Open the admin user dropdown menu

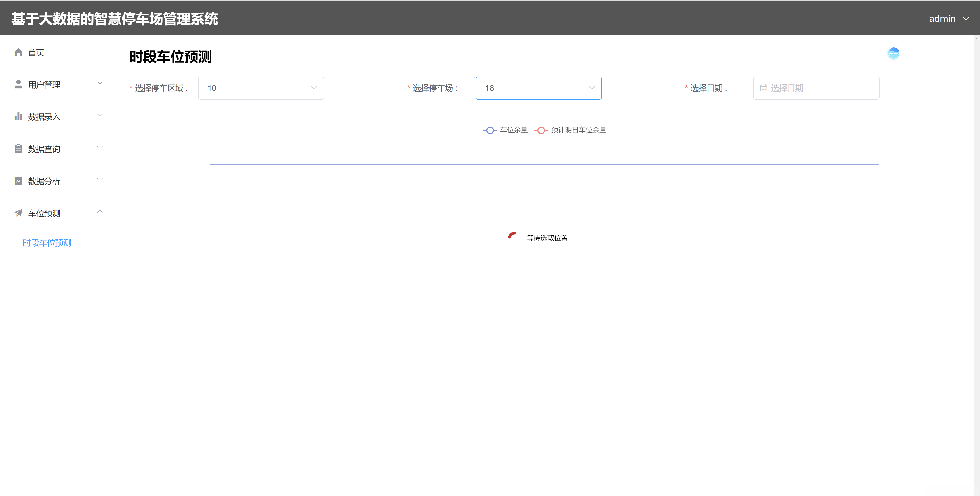click(x=948, y=18)
